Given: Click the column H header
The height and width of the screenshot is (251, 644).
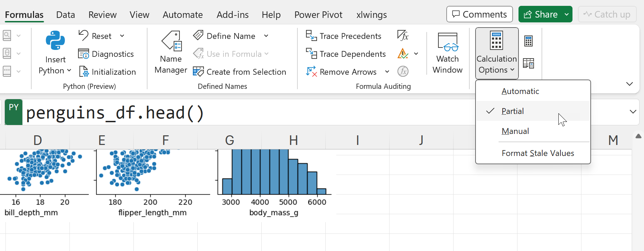Looking at the screenshot, I should (x=293, y=140).
